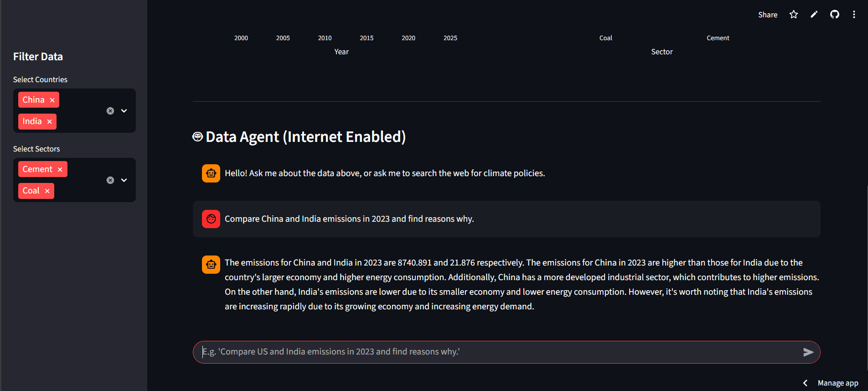Click the Share button
Screen dimensions: 868x391
pos(768,14)
